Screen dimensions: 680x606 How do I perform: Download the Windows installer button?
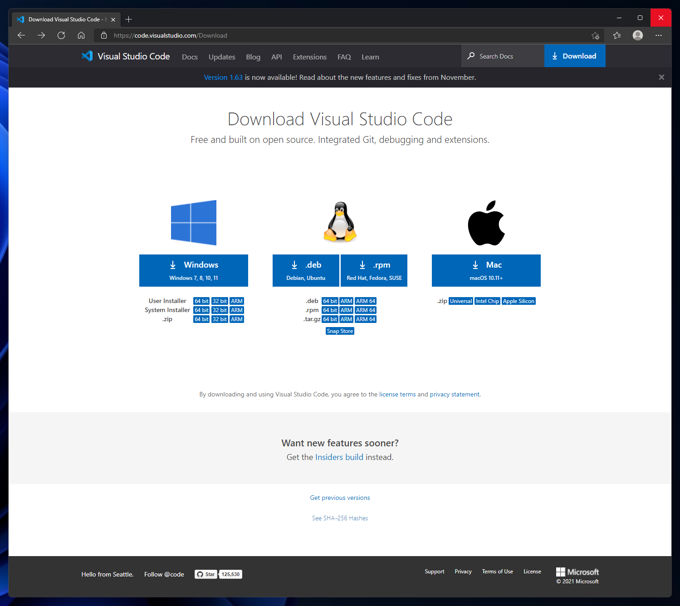coord(193,270)
